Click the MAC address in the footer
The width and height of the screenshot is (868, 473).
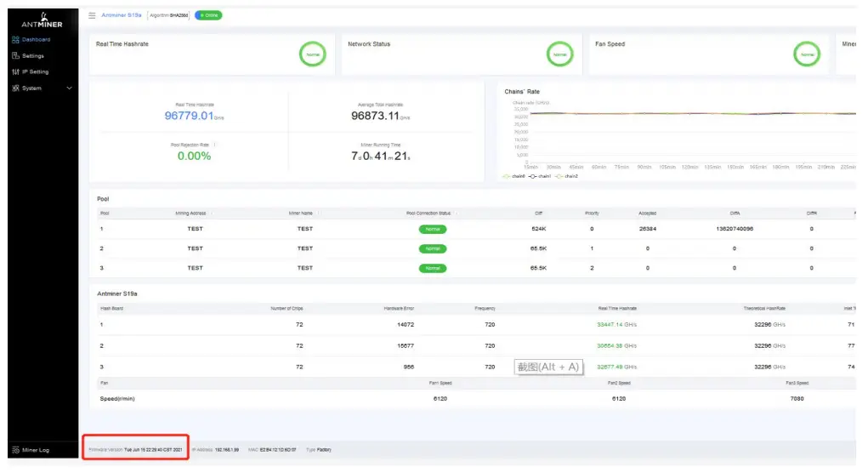(x=278, y=450)
